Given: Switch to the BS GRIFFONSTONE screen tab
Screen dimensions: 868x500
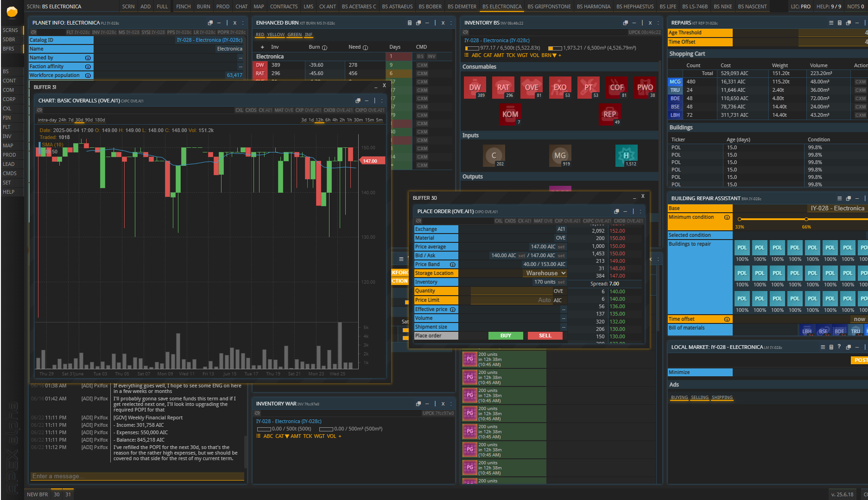Looking at the screenshot, I should point(549,6).
